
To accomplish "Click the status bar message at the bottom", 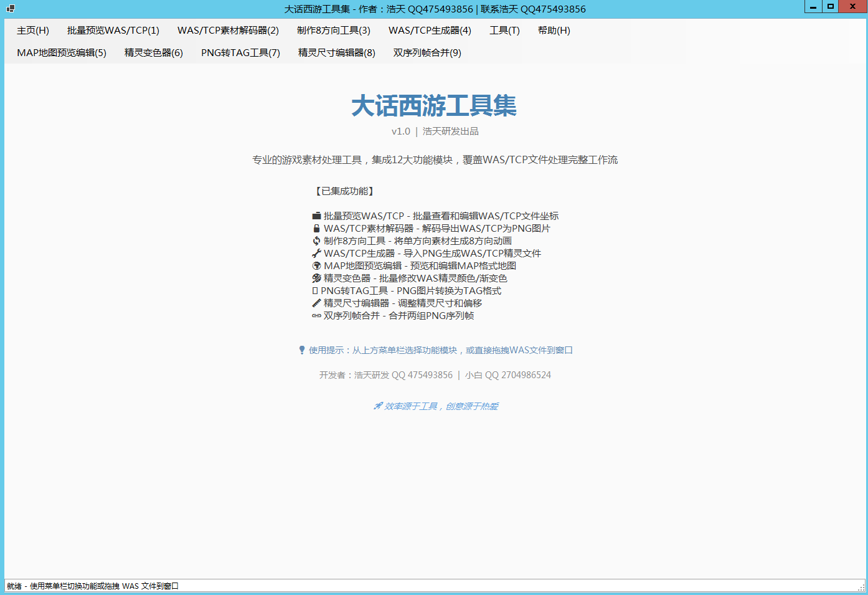I will tap(90, 586).
